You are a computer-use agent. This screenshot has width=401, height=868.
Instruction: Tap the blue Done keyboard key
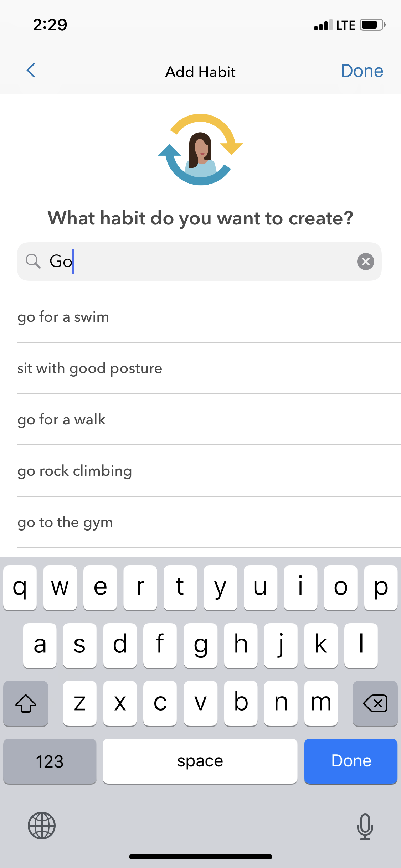pos(351,761)
